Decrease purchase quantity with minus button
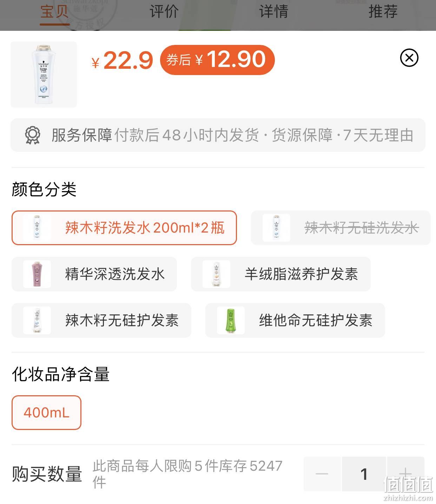The height and width of the screenshot is (504, 436). (x=322, y=474)
